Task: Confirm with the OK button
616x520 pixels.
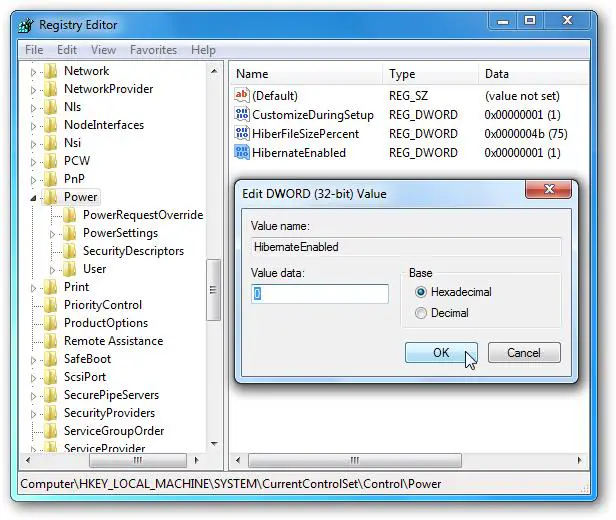Action: tap(441, 352)
